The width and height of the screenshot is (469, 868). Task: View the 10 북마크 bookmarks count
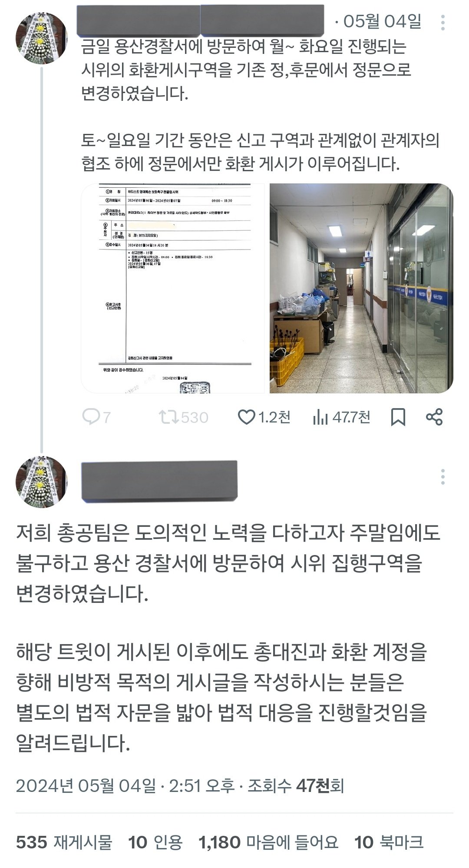tap(389, 842)
